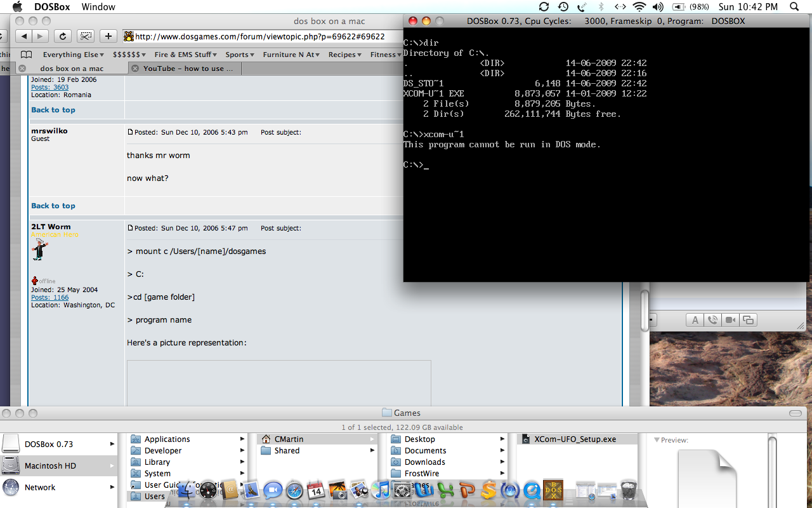Show all bookmarks via open-book icon
This screenshot has height=508, width=812.
click(27, 55)
